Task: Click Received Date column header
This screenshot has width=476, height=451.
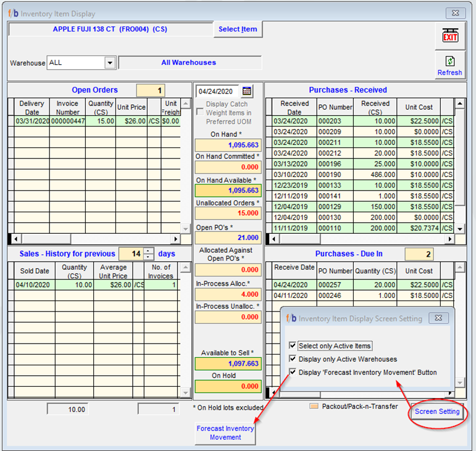Action: point(294,107)
